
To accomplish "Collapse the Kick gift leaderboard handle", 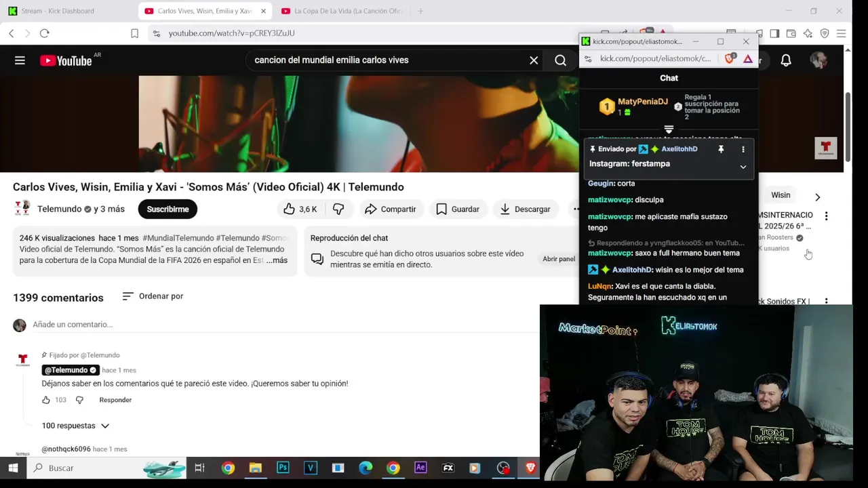I will pyautogui.click(x=669, y=129).
